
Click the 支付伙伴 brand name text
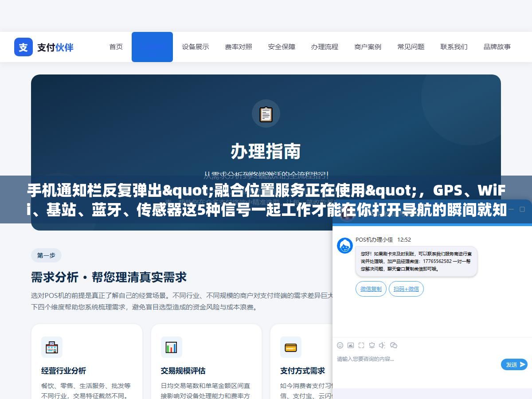[x=55, y=47]
